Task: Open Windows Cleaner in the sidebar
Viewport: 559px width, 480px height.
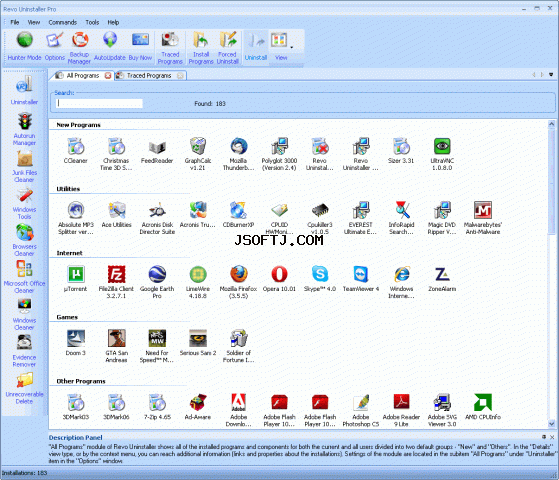Action: pyautogui.click(x=24, y=314)
